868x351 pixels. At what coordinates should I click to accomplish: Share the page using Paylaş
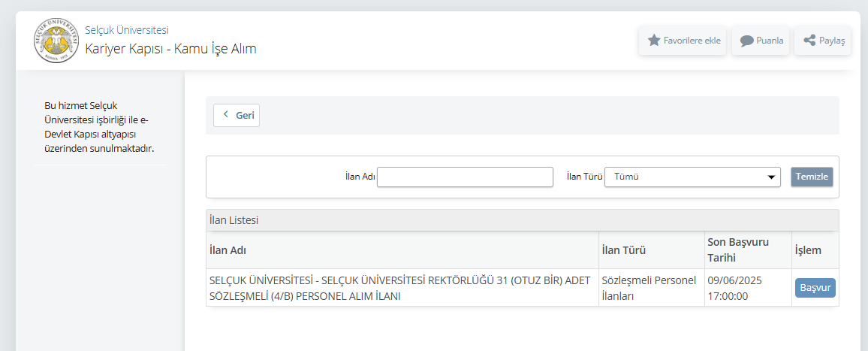pos(823,41)
